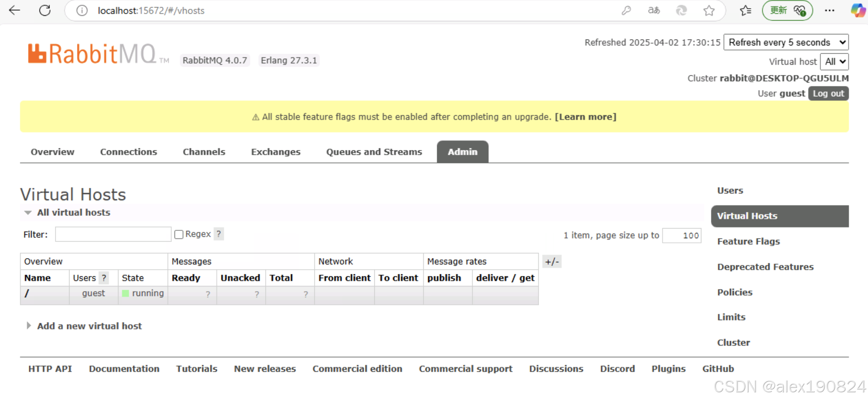The height and width of the screenshot is (401, 868).
Task: Switch to the Connections tab
Action: coord(128,152)
